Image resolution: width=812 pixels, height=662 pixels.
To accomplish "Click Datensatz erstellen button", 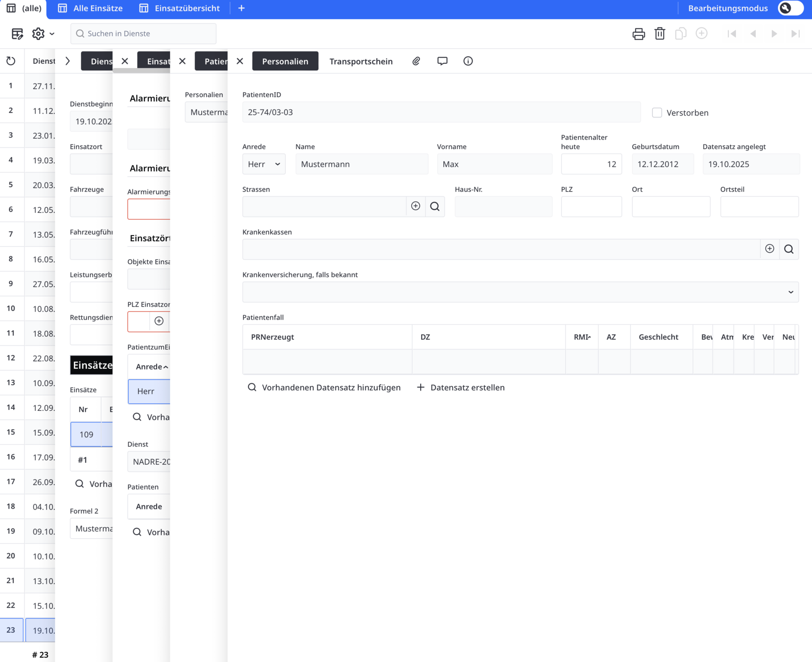I will (460, 388).
